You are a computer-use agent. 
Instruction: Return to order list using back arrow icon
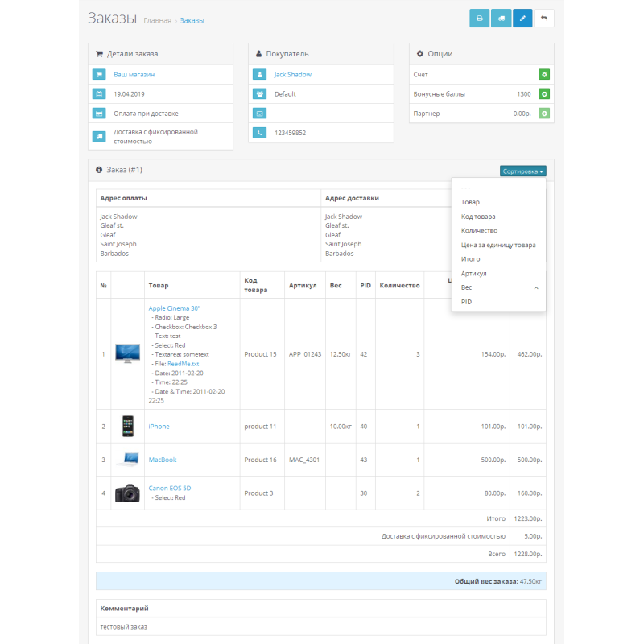[544, 18]
